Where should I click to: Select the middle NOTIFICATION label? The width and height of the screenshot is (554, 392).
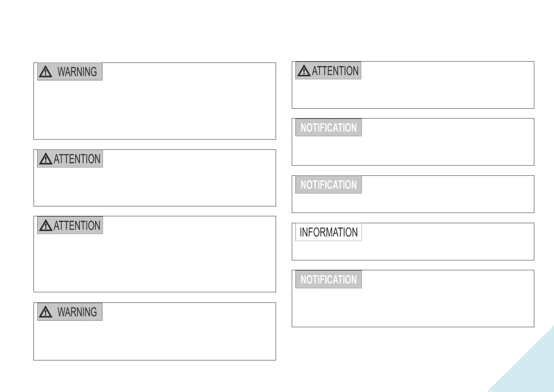tap(329, 185)
